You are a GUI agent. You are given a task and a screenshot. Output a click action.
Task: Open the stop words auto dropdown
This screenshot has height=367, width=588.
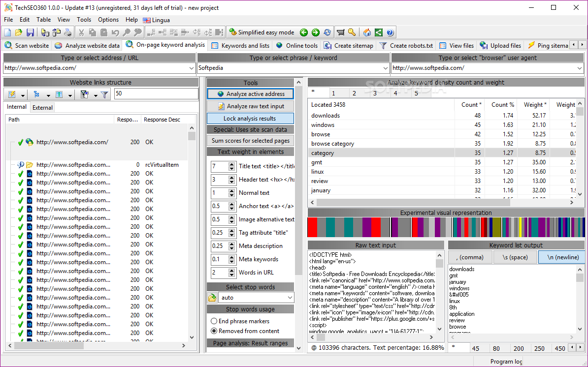(x=290, y=298)
